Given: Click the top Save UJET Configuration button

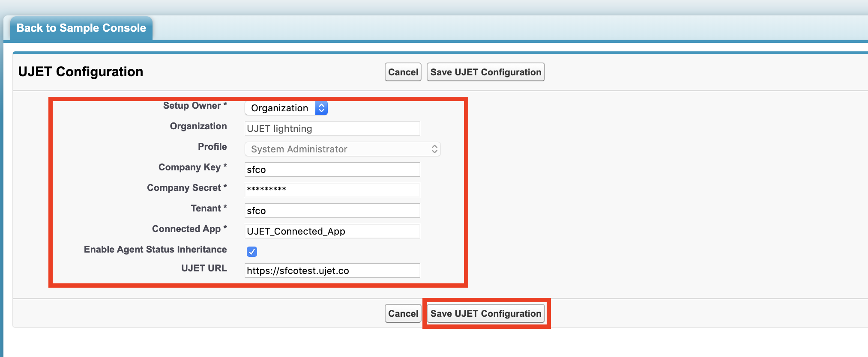Looking at the screenshot, I should (x=485, y=72).
